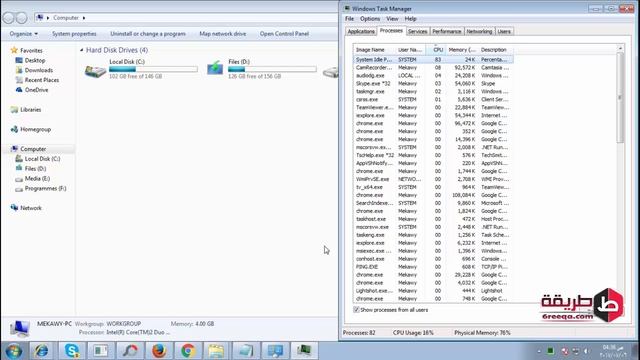
Task: Select PING.EXE process row
Action: (433, 267)
